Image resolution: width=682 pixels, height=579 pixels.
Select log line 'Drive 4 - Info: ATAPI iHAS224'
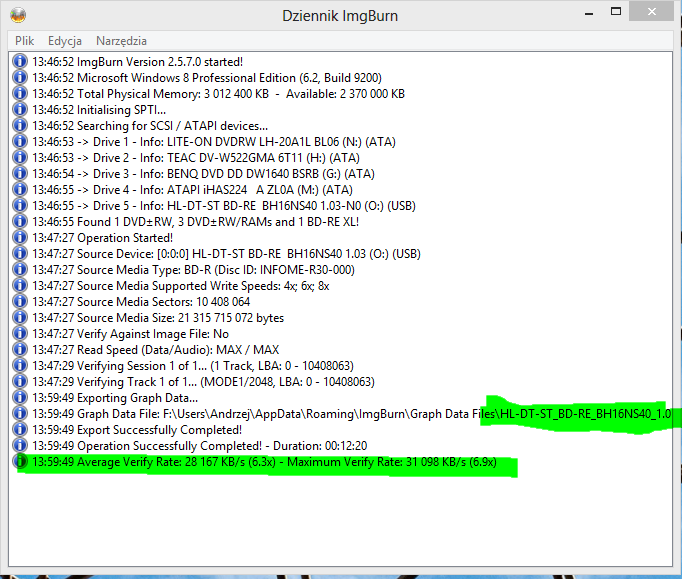click(192, 190)
